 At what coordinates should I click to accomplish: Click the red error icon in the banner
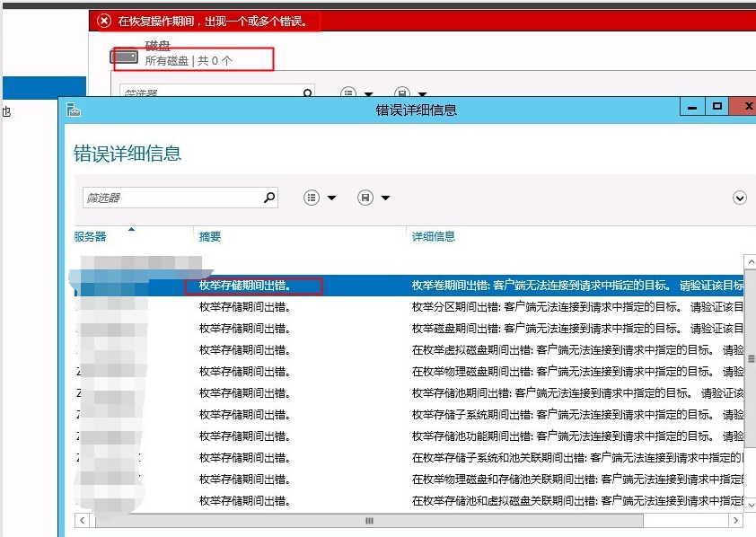tap(104, 21)
